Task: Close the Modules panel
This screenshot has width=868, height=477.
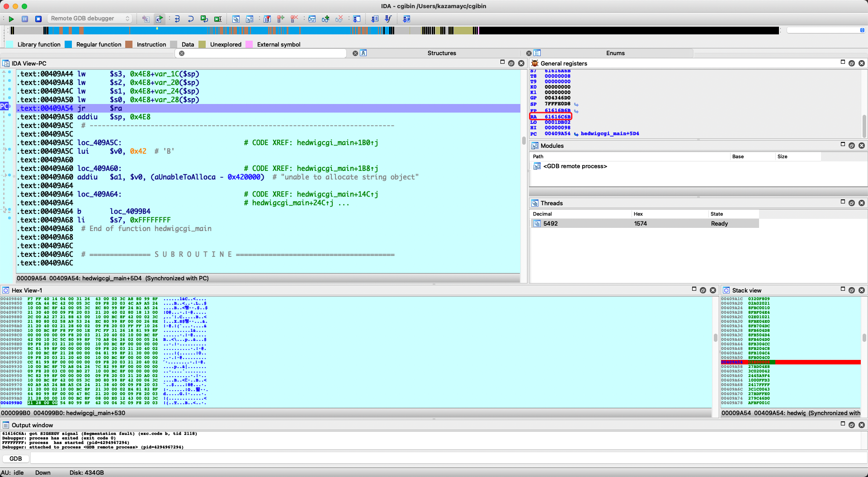Action: [862, 146]
